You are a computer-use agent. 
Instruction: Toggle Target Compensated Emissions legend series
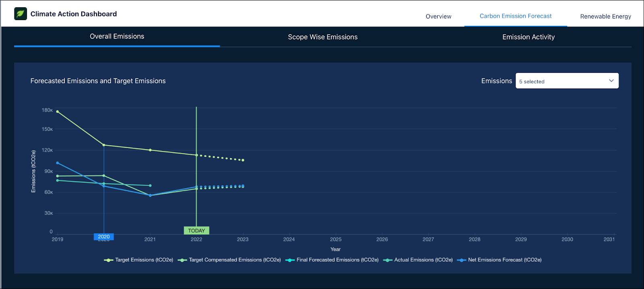coord(229,260)
